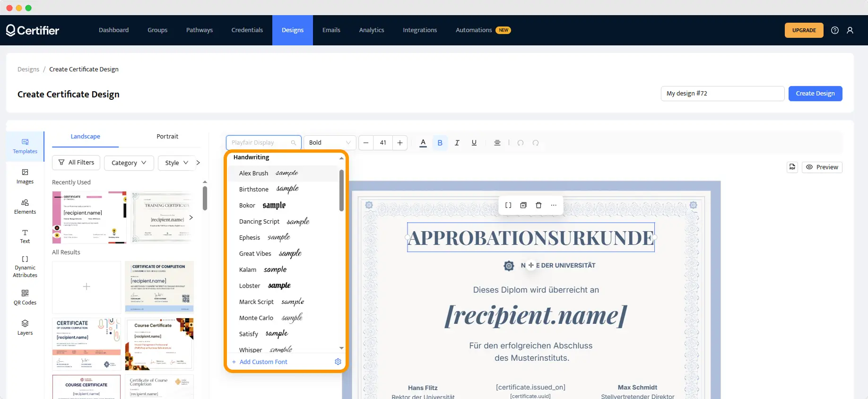Screen dimensions: 868x399
Task: Click design name field My design #72
Action: click(722, 94)
